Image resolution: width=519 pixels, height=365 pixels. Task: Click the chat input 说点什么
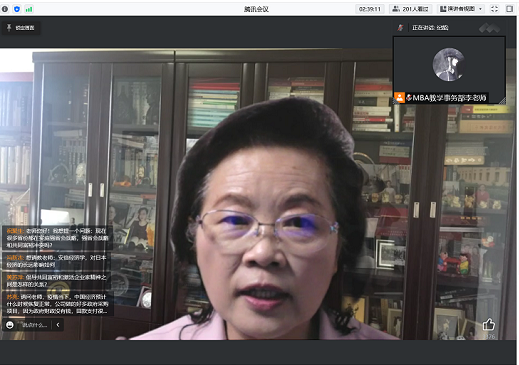pos(35,325)
